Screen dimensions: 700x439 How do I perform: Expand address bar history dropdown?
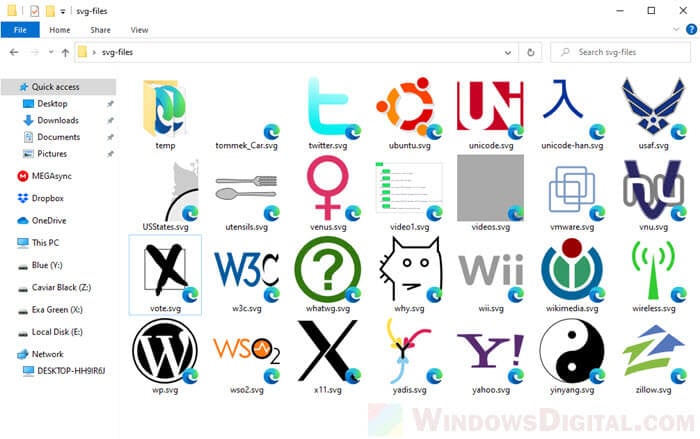[508, 53]
